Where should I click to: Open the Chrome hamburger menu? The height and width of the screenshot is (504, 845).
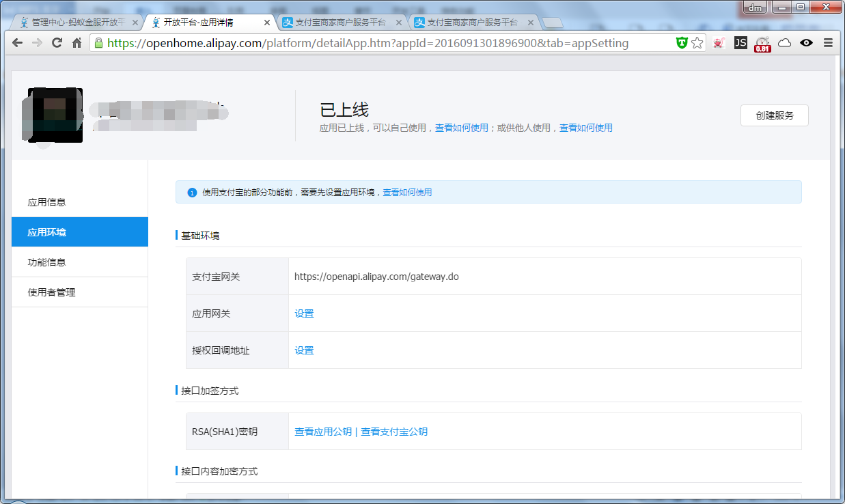(x=828, y=42)
